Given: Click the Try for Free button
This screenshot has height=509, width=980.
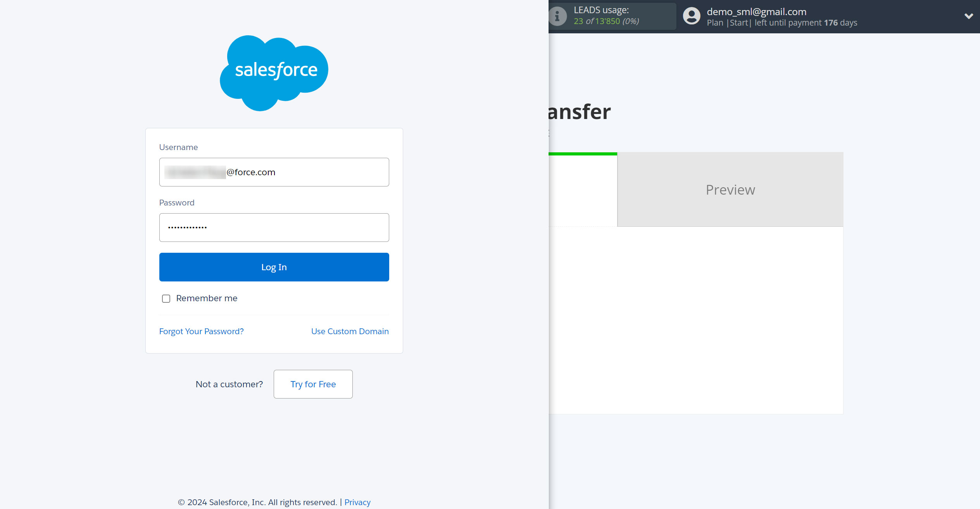Looking at the screenshot, I should click(313, 384).
